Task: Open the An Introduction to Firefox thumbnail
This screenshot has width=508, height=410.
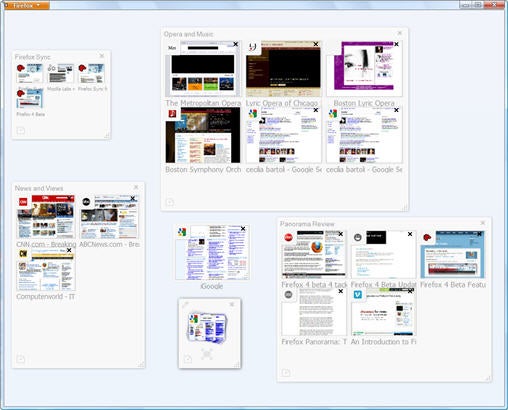Action: 383,312
